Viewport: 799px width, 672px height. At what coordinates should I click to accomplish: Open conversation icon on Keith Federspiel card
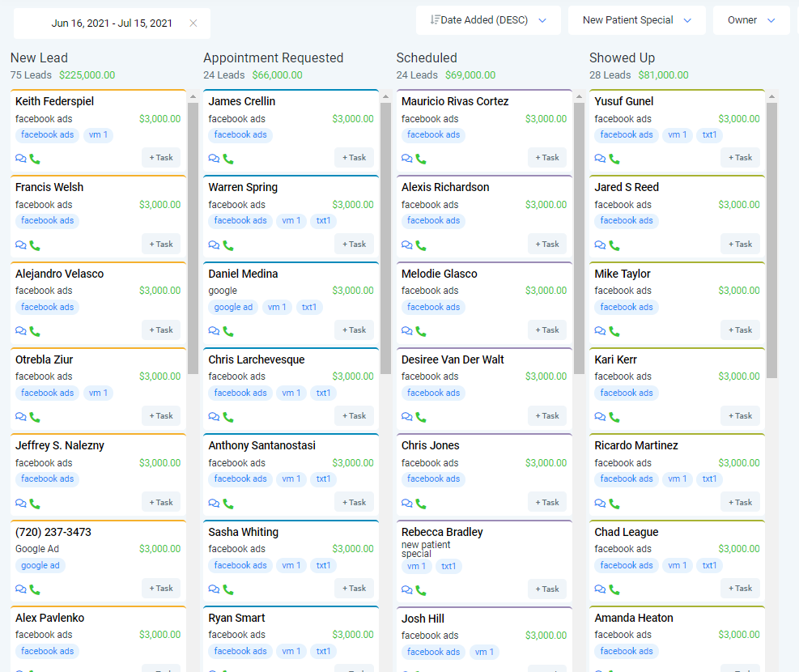(x=21, y=159)
